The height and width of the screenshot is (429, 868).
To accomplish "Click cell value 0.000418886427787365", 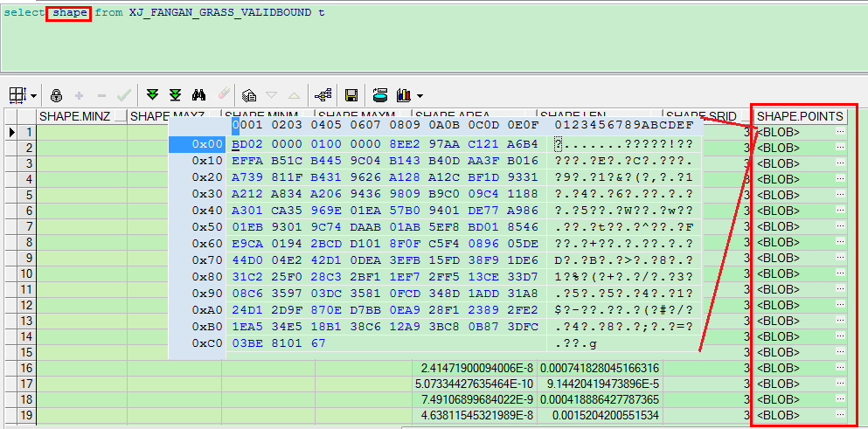I will click(600, 399).
